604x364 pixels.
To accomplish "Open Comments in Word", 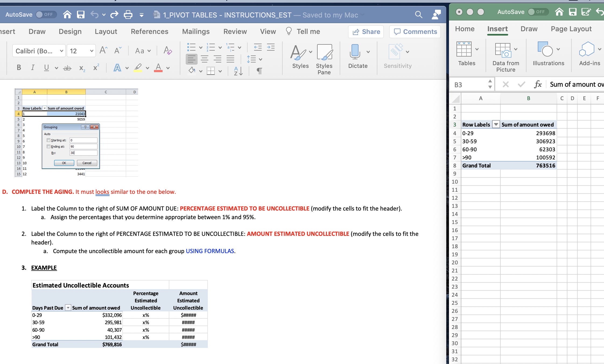I will (415, 31).
